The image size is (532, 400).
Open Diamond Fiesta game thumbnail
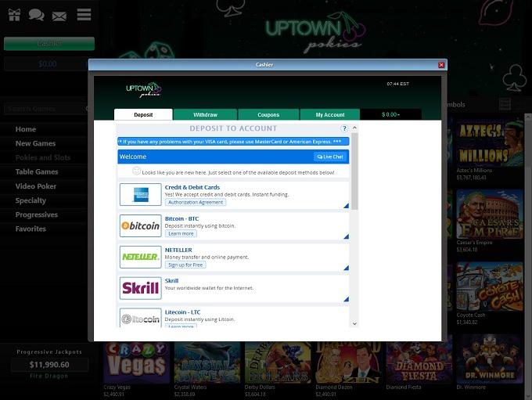click(x=419, y=362)
